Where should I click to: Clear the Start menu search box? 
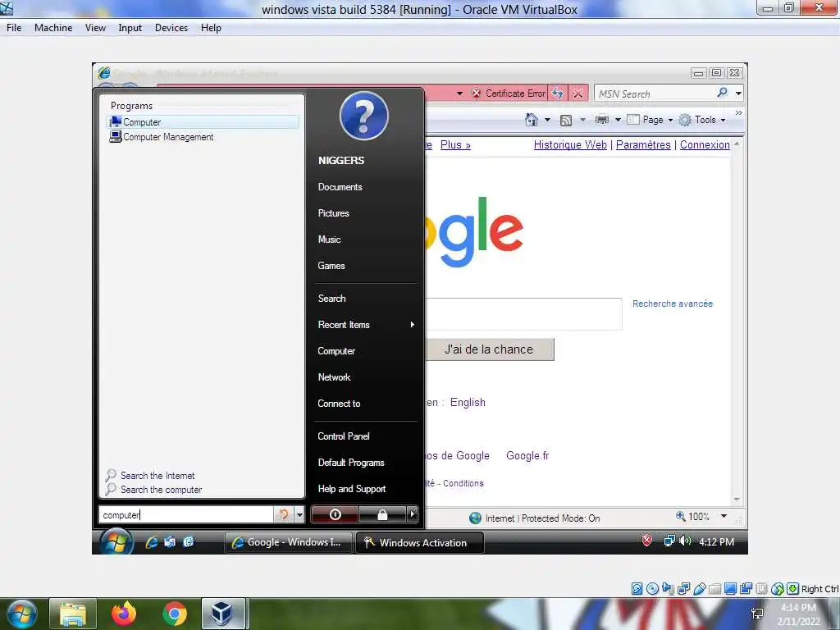(x=283, y=515)
